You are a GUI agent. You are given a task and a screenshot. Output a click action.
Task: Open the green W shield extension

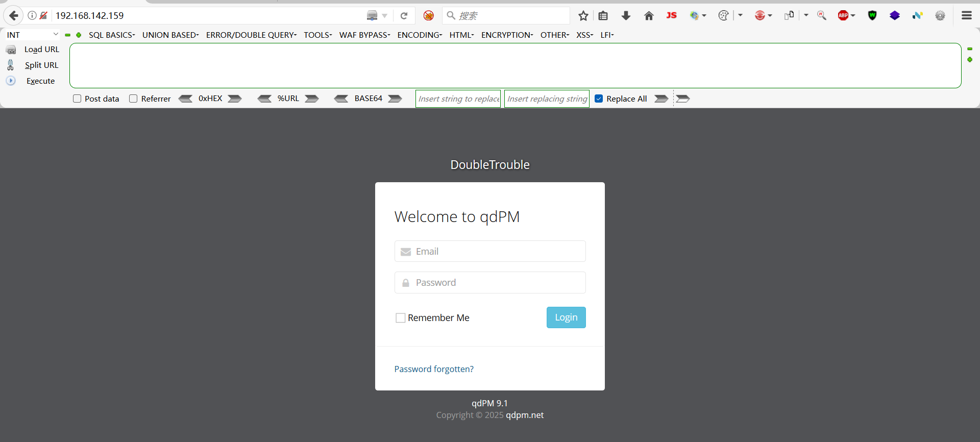point(872,15)
